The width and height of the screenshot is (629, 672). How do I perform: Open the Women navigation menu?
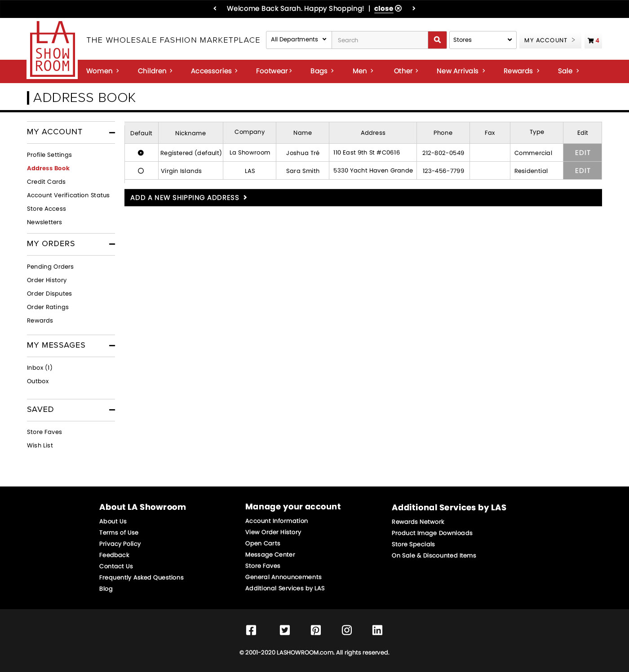click(x=102, y=71)
